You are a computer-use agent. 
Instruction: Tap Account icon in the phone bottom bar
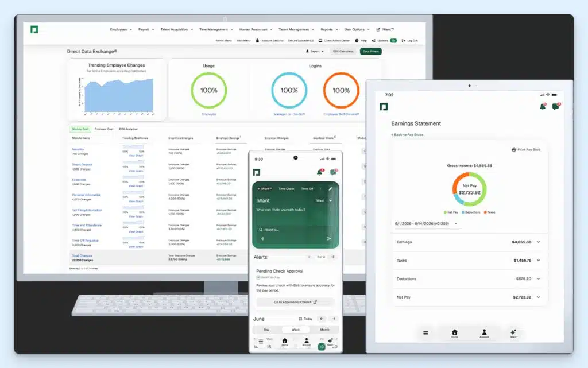(x=307, y=342)
